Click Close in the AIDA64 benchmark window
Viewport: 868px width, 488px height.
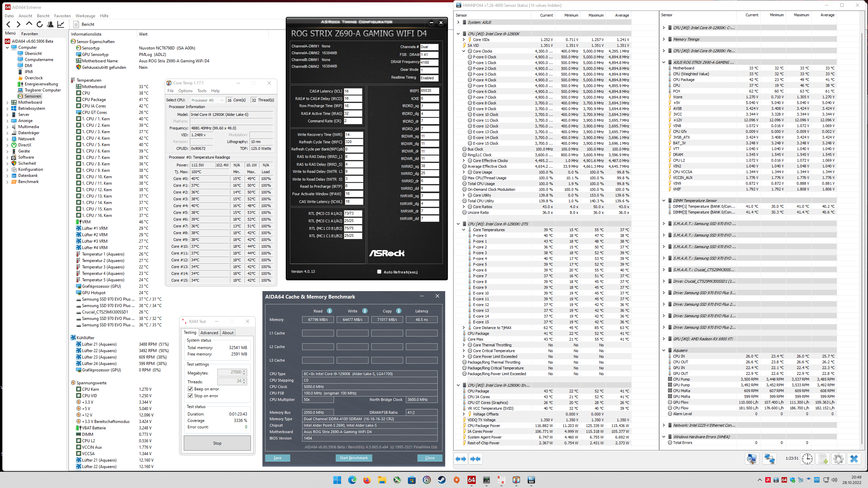coord(430,458)
